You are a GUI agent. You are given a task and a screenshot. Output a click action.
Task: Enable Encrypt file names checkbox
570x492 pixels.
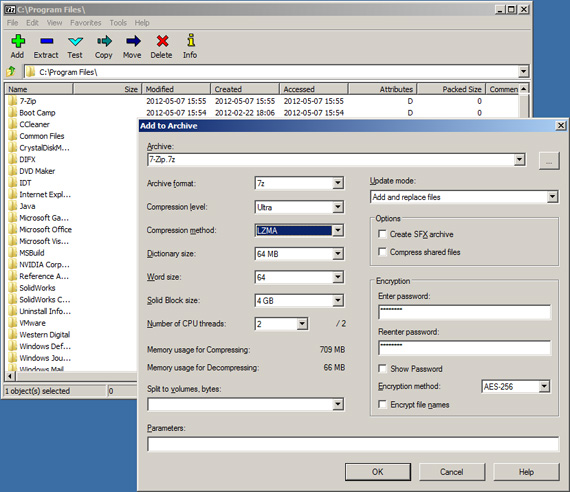pyautogui.click(x=382, y=404)
